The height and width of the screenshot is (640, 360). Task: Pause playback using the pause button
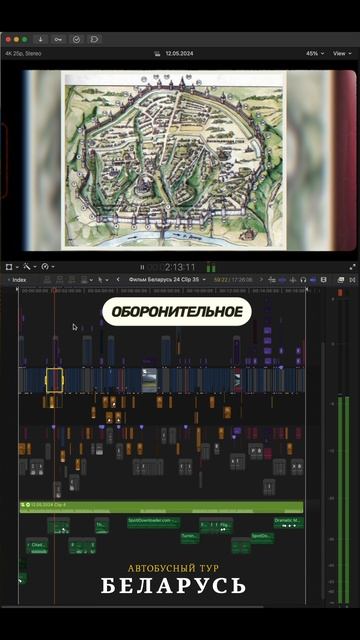pyautogui.click(x=142, y=267)
